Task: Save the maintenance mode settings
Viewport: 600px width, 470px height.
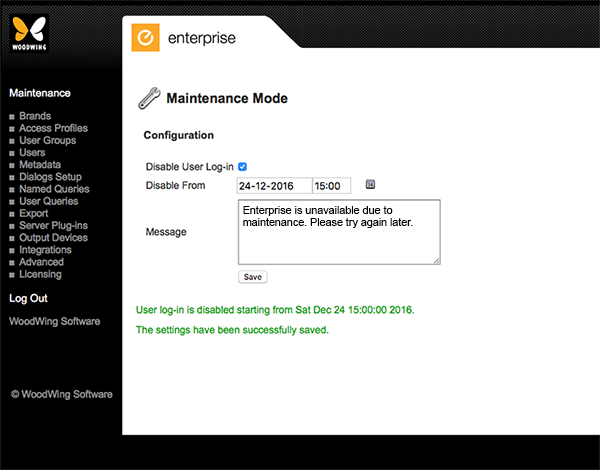Action: point(253,277)
